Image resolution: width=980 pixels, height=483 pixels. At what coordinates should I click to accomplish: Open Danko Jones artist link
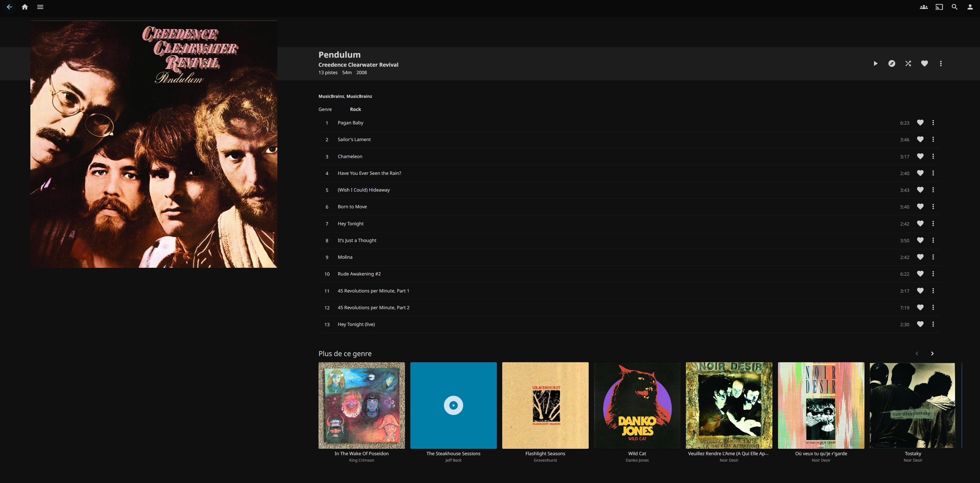click(637, 460)
